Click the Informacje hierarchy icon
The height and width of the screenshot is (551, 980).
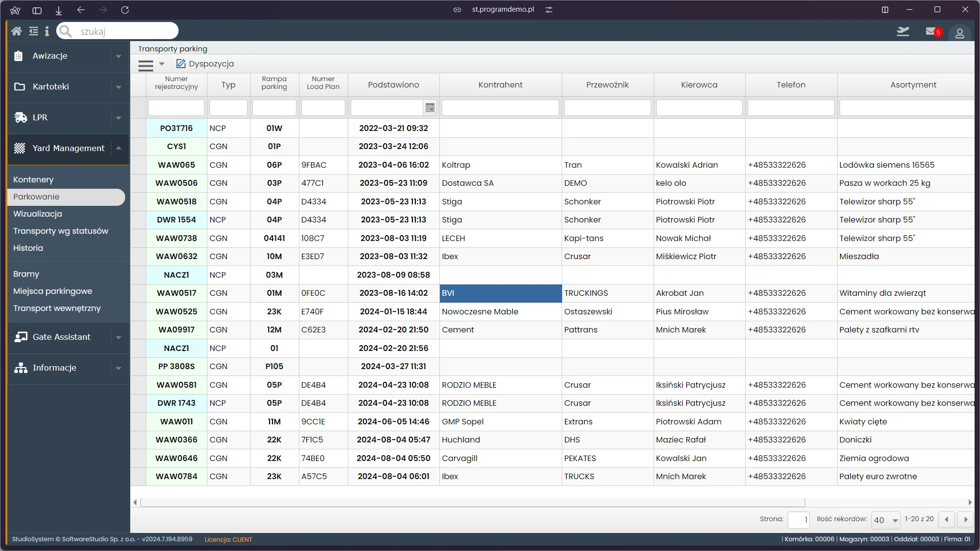click(x=21, y=368)
